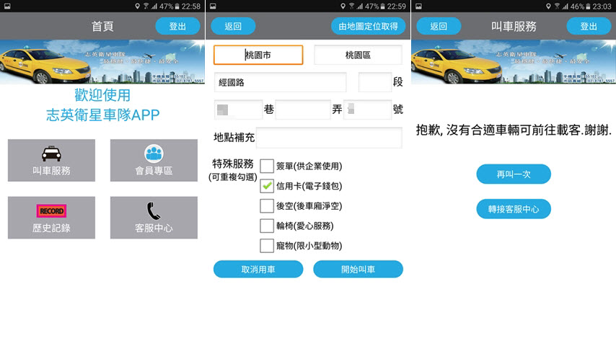The width and height of the screenshot is (616, 364).
Task: Focus the 巷 lane input field
Action: (x=238, y=110)
